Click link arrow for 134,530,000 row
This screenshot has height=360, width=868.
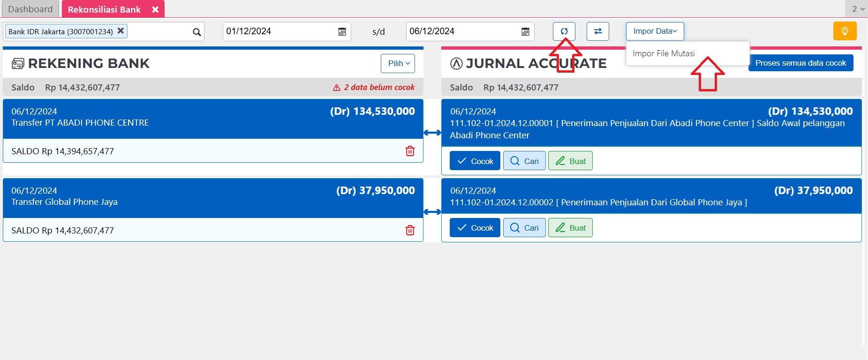click(432, 133)
